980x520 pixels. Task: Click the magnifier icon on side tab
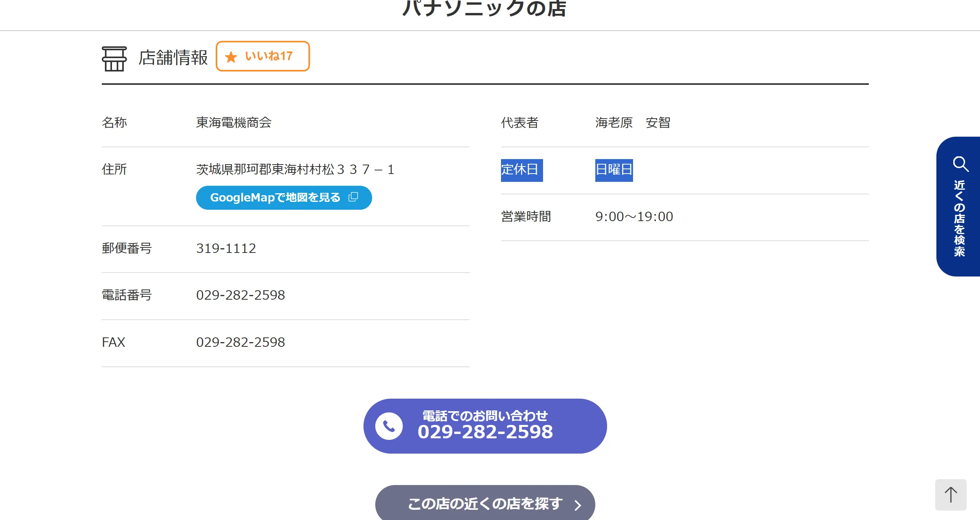point(960,164)
